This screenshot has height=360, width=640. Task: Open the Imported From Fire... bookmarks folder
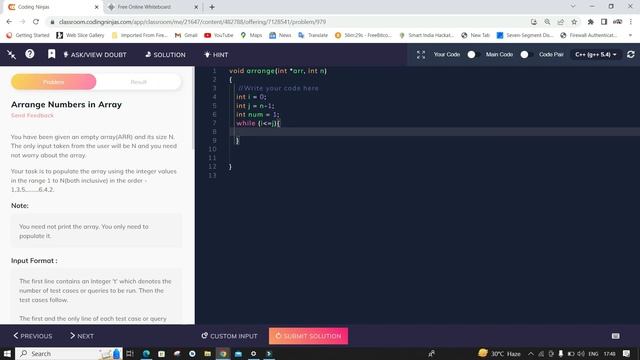140,36
